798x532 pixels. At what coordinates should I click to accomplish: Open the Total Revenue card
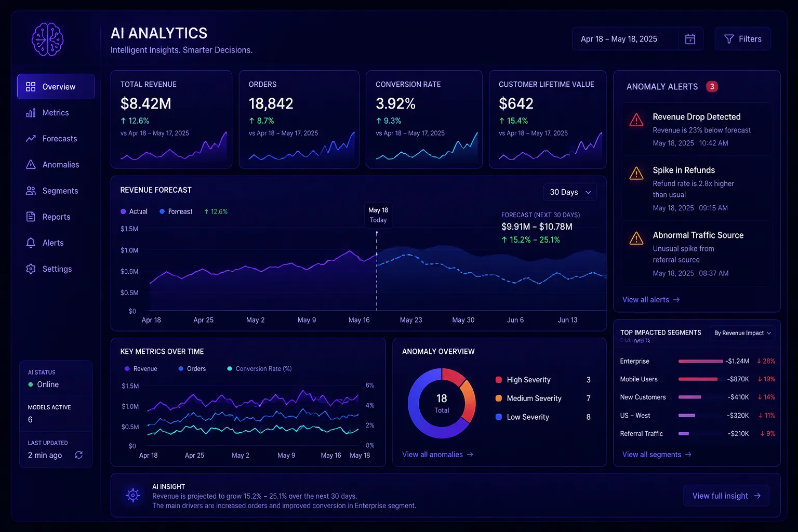tap(171, 119)
